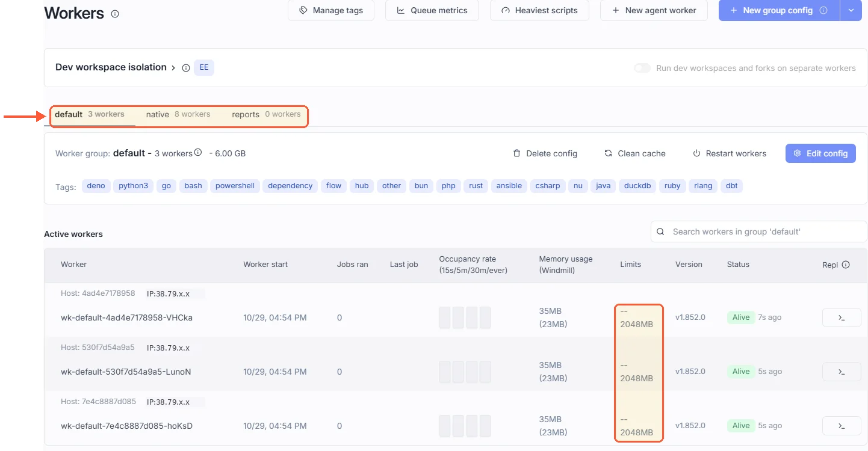Switch to the native worker group tab
Image resolution: width=868 pixels, height=451 pixels.
pyautogui.click(x=178, y=114)
